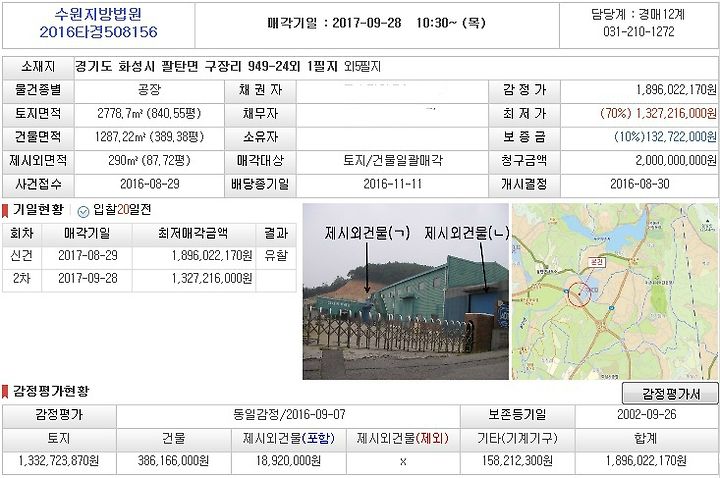Click the phone number 031-210-1272
The height and width of the screenshot is (478, 720).
pos(639,32)
